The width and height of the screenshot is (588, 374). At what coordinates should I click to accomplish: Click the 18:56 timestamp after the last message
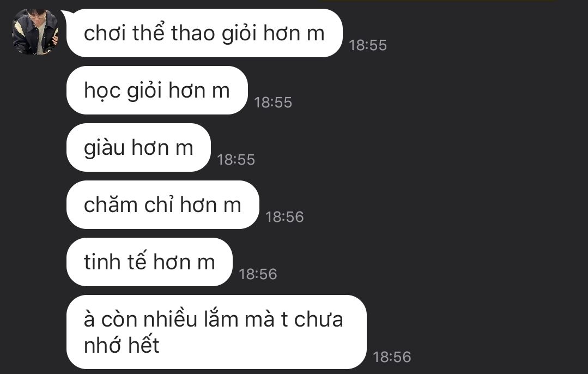(x=392, y=357)
